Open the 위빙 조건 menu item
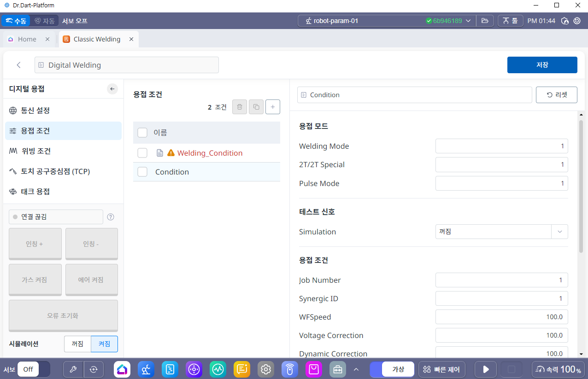The image size is (588, 379). tap(36, 151)
